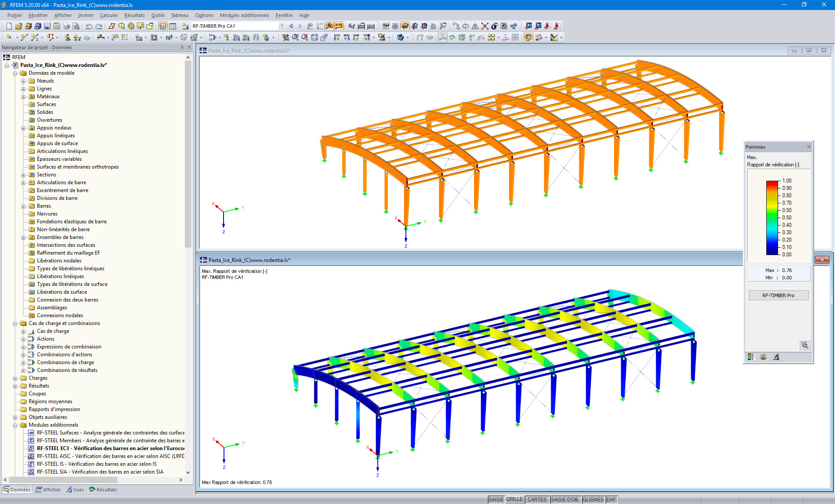
Task: Enable CARTES snapping in the status bar
Action: pos(537,499)
